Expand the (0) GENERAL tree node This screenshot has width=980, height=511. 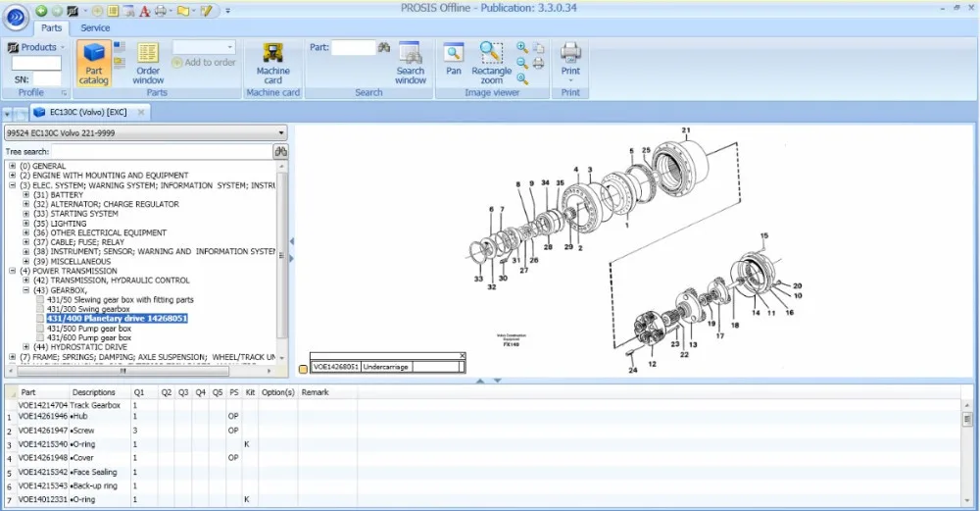(12, 166)
